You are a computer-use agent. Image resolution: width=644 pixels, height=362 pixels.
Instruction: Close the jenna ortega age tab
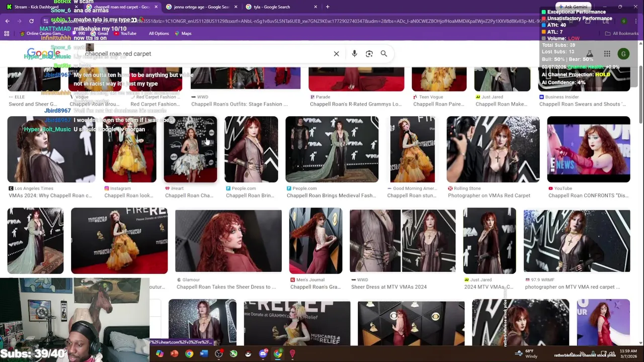point(235,7)
